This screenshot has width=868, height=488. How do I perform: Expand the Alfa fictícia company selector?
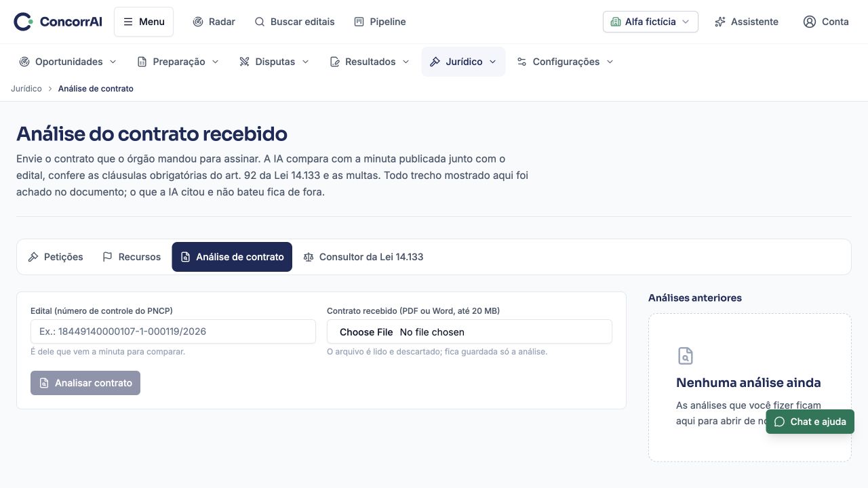[650, 22]
